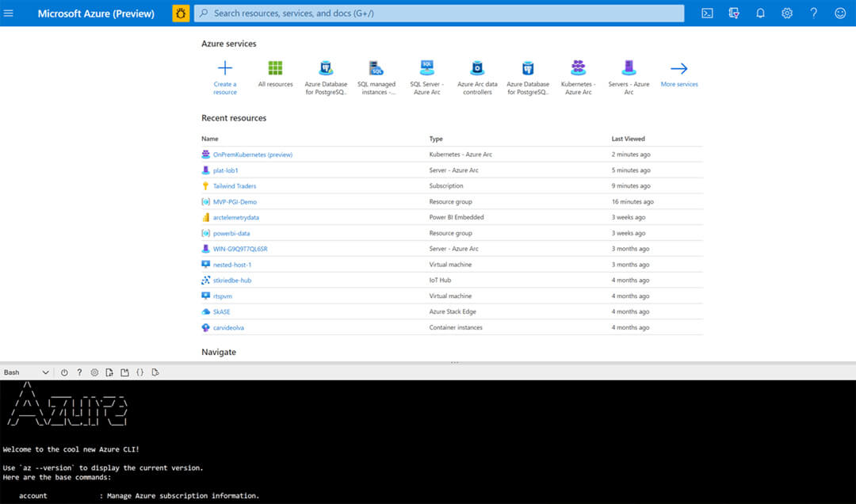
Task: Open the Cloud Shell editor braces icon
Action: (x=140, y=372)
